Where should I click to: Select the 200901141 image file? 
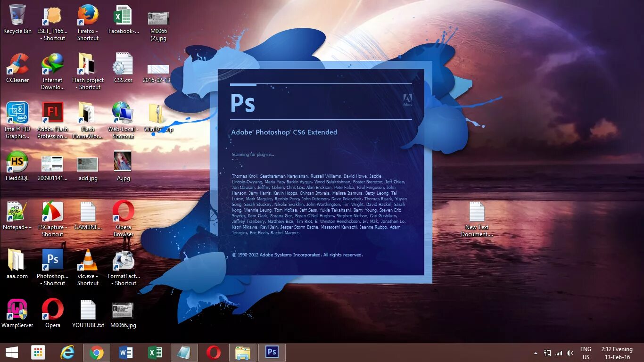pyautogui.click(x=52, y=164)
